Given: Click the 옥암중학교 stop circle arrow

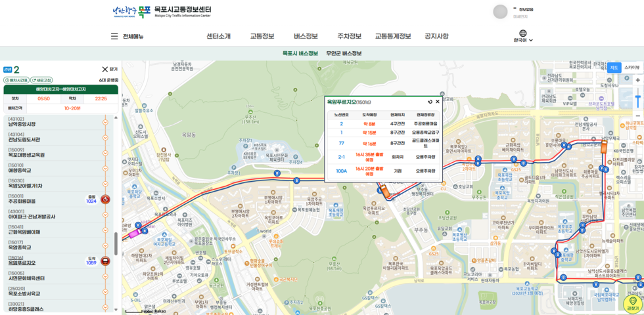Looking at the screenshot, I should 105,245.
